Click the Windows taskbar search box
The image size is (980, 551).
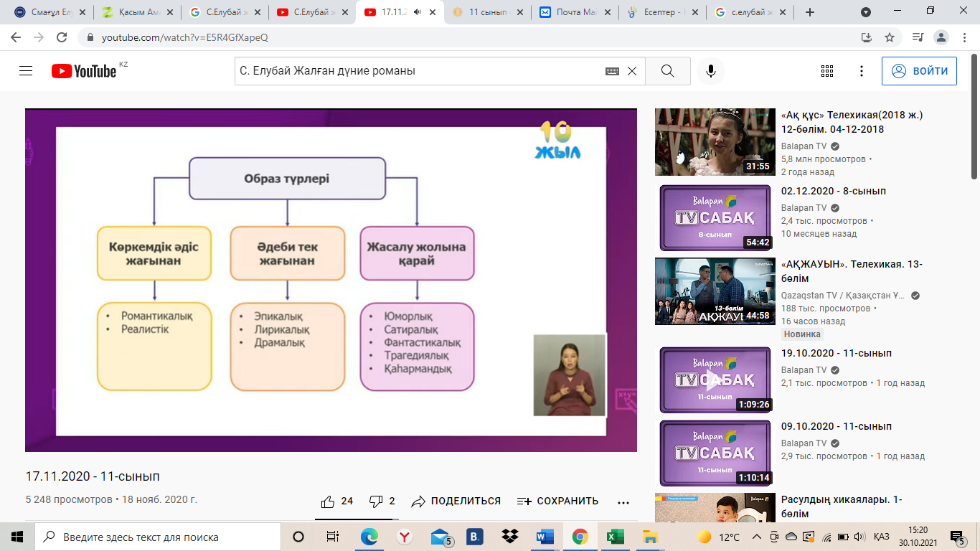(x=158, y=537)
